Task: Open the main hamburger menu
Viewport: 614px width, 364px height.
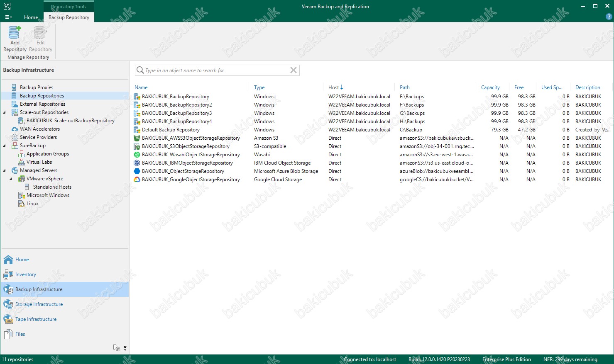Action: 8,17
